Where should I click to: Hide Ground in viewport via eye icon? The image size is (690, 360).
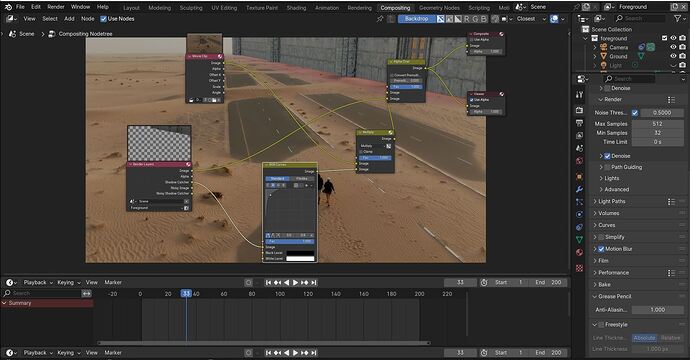click(x=673, y=56)
